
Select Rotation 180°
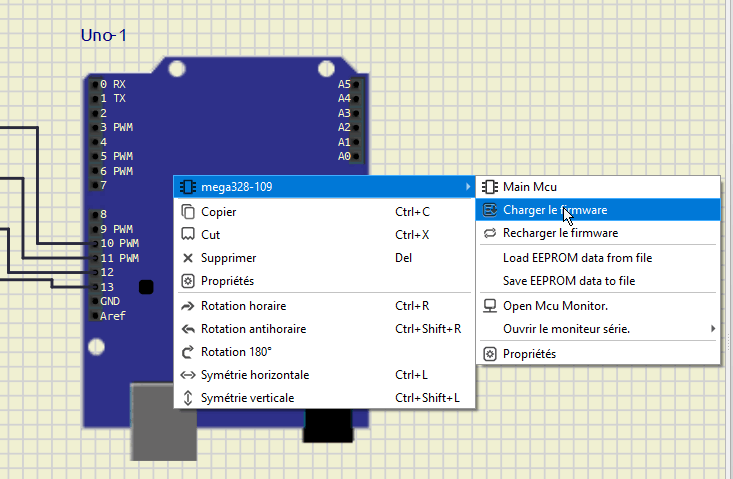click(x=324, y=351)
